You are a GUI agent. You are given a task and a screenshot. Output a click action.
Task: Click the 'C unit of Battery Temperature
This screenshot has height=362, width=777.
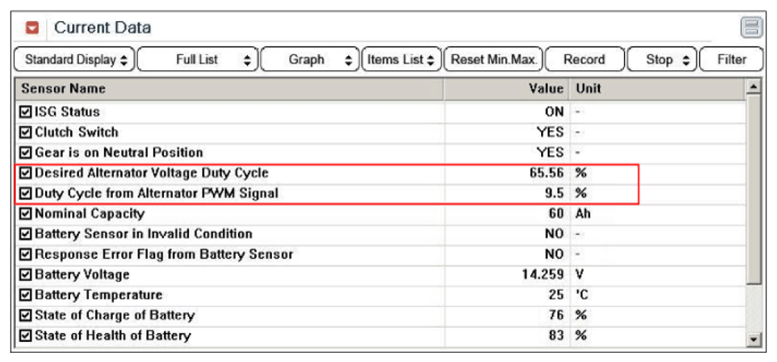click(581, 295)
